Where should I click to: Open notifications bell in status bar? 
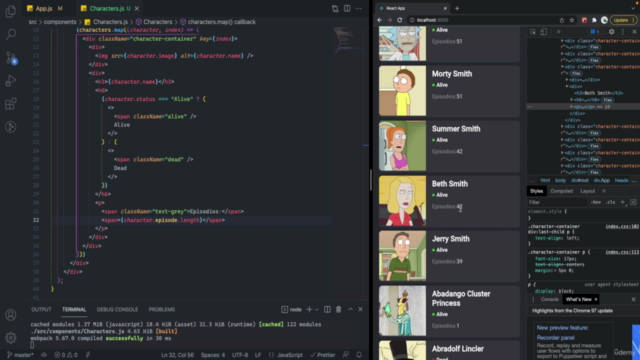tap(359, 355)
